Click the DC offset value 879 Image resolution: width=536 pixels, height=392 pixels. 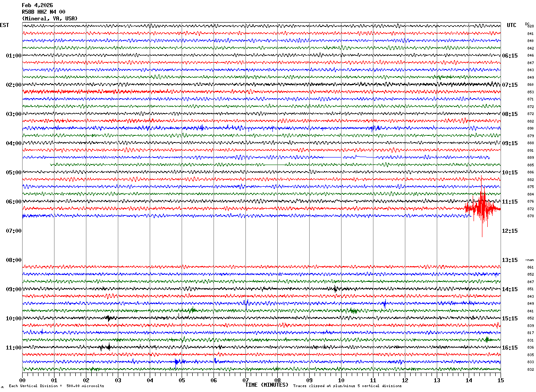(x=531, y=136)
